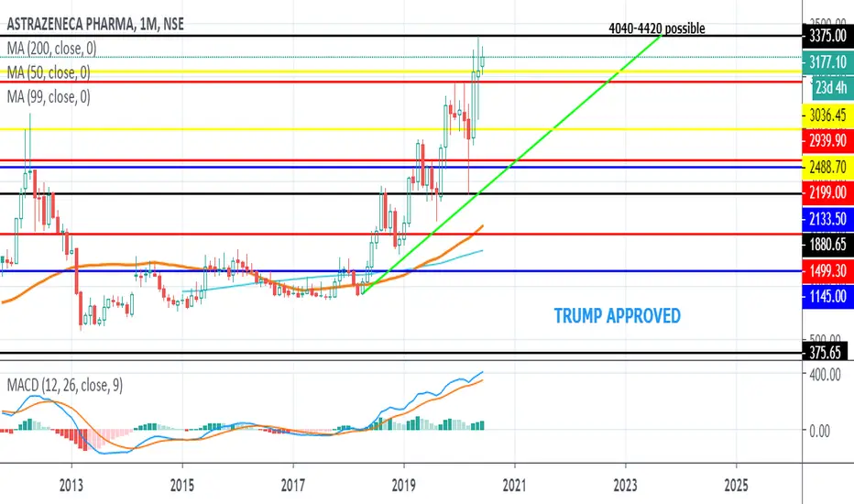Click the 2025 label on time axis
854x504 pixels.
pyautogui.click(x=737, y=485)
